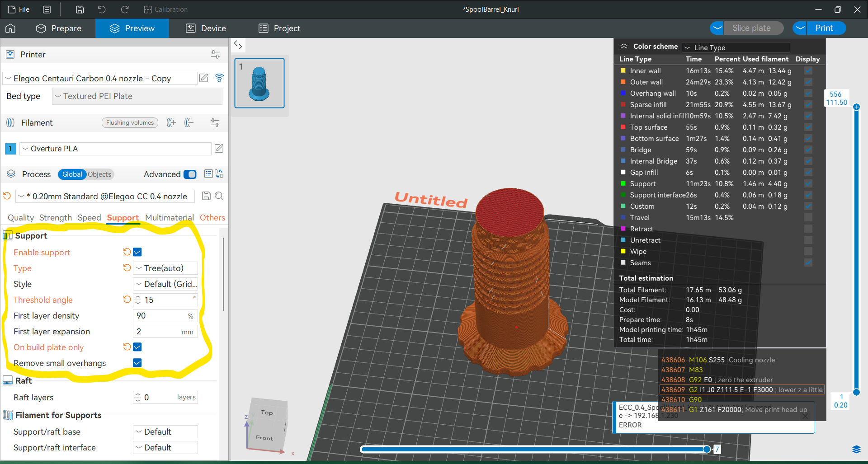
Task: Go to the home screen icon
Action: click(x=10, y=28)
